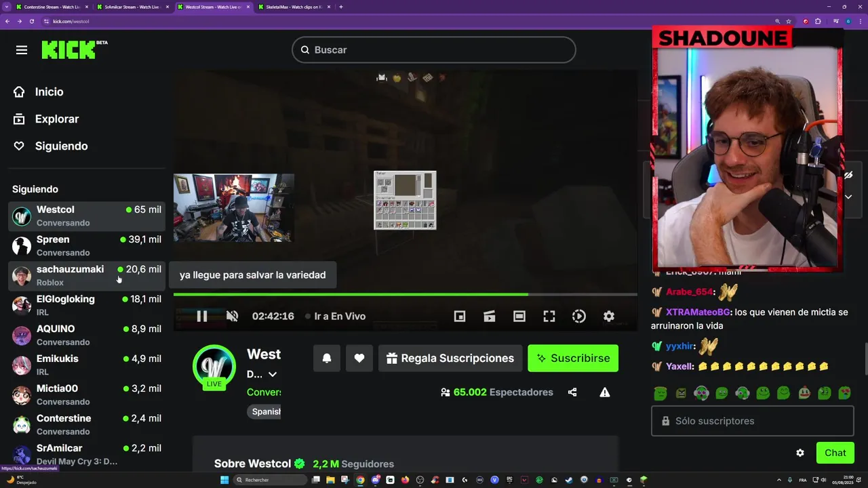Screen dimensions: 868x488
Task: Click Mictia00 avatar in sidebar
Action: click(22, 394)
